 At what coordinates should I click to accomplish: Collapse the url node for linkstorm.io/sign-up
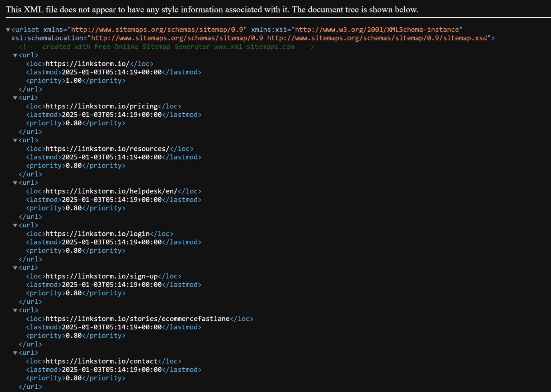click(15, 268)
